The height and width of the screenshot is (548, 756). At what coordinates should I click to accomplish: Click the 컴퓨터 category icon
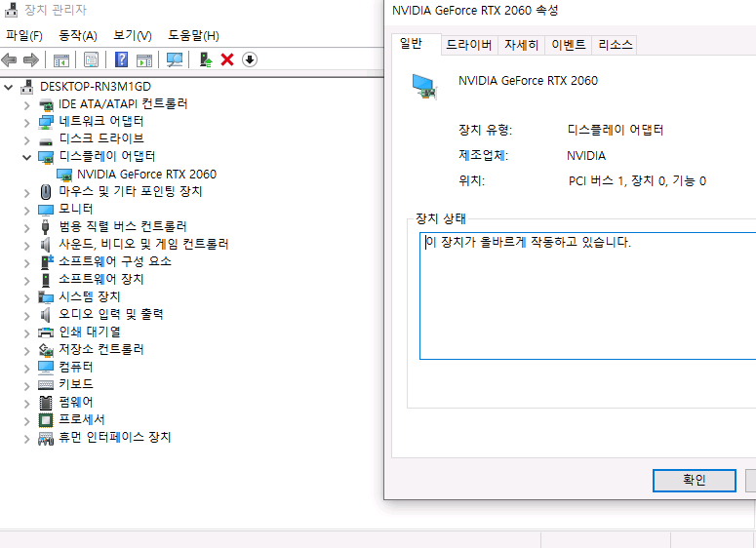click(x=45, y=368)
